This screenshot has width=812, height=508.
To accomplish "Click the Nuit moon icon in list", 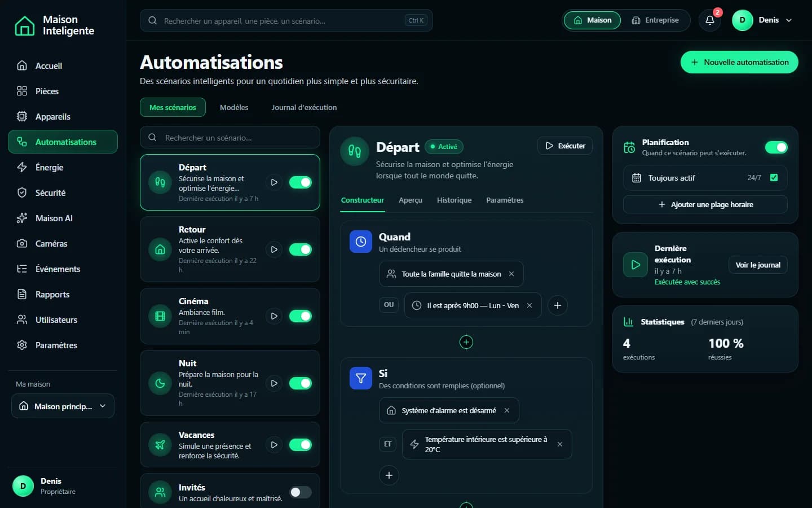I will 160,383.
